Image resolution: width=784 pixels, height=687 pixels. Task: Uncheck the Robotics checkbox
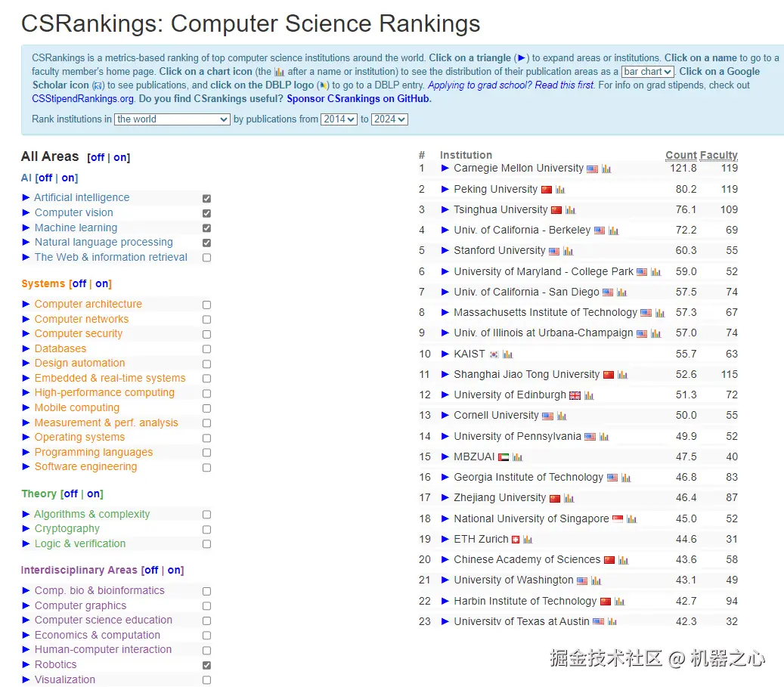206,666
